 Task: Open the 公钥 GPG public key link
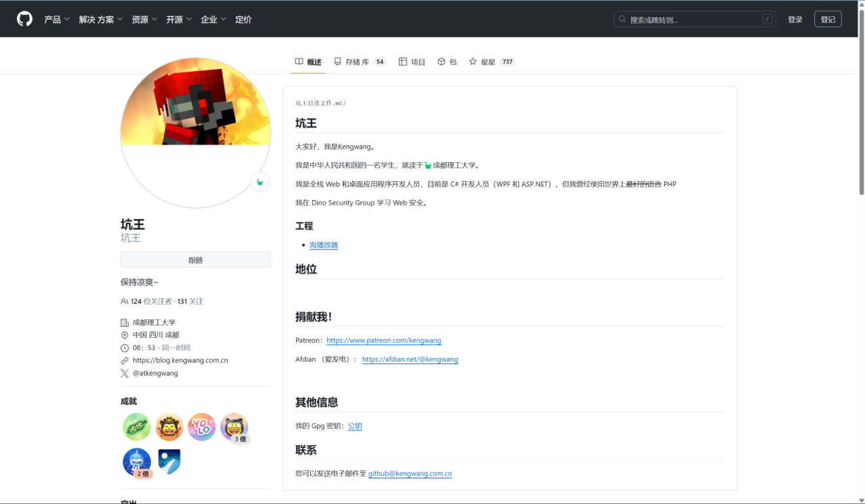point(355,426)
